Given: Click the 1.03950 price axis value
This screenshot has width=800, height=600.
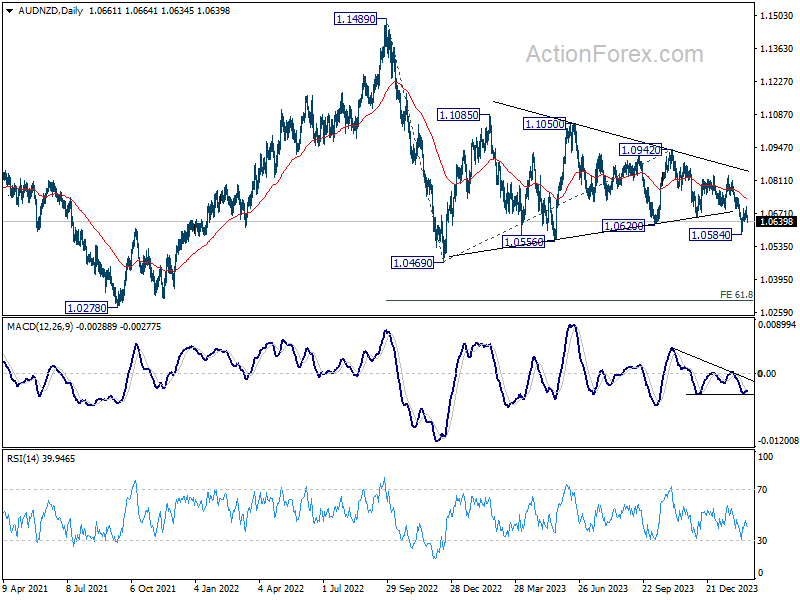Looking at the screenshot, I should pos(777,280).
